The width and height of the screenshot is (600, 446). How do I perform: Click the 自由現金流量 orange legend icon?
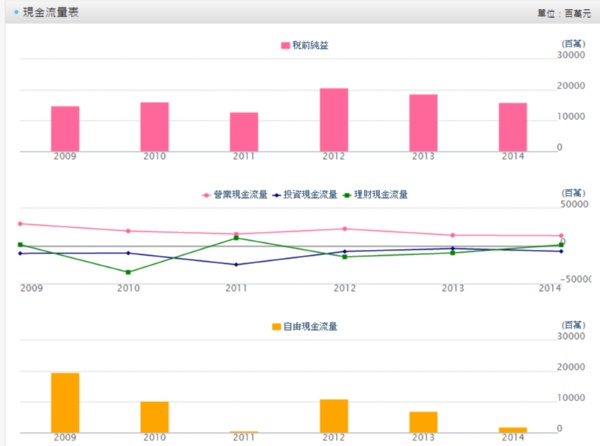coord(277,326)
